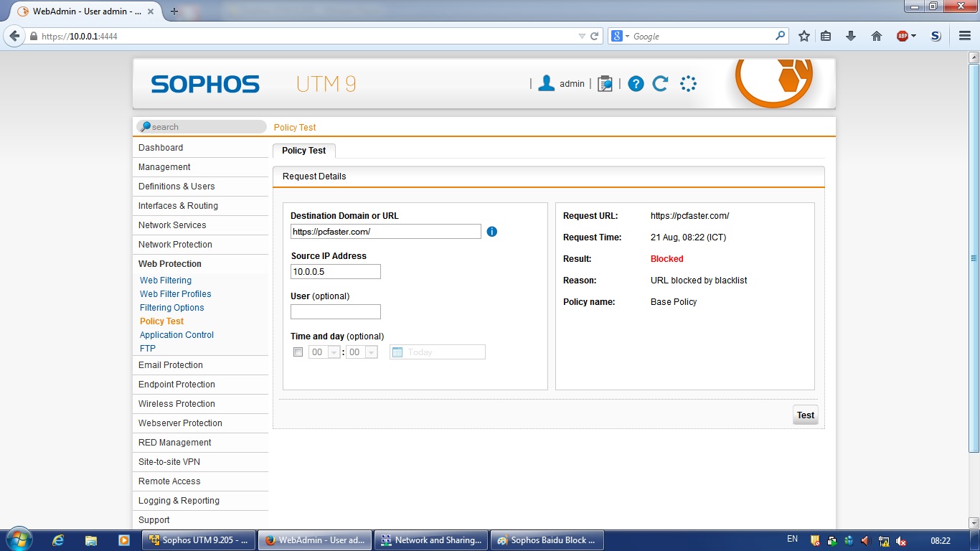The image size is (980, 551).
Task: Click the Sophos WebAdmin reload arrow icon
Action: click(x=661, y=83)
